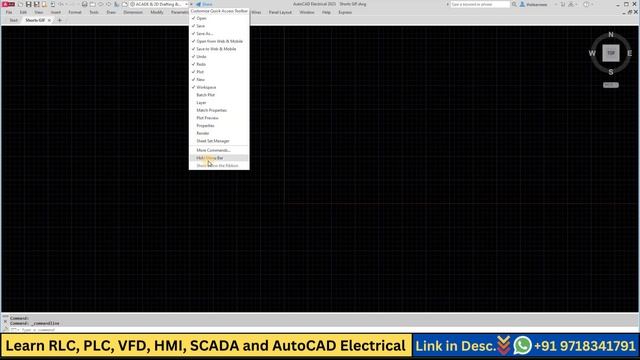The height and width of the screenshot is (360, 640).
Task: Uncheck Redo in the customize menu
Action: (x=219, y=64)
